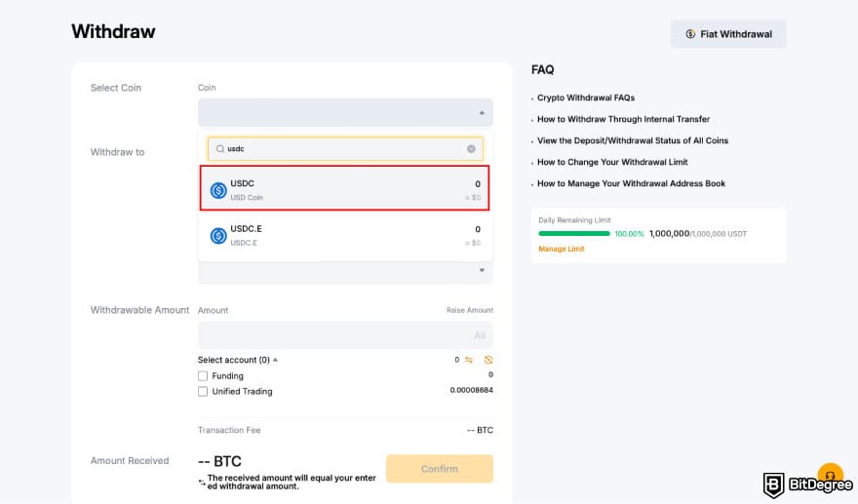Viewport: 858px width, 504px height.
Task: Click the orange transfer arrows icon
Action: pos(469,360)
